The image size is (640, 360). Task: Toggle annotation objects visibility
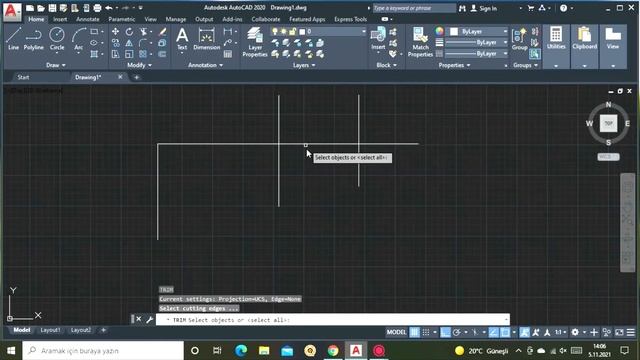[524, 332]
